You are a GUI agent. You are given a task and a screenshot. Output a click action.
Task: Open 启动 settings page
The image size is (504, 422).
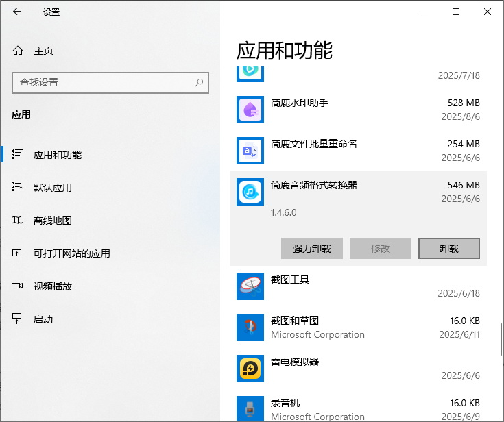coord(110,319)
